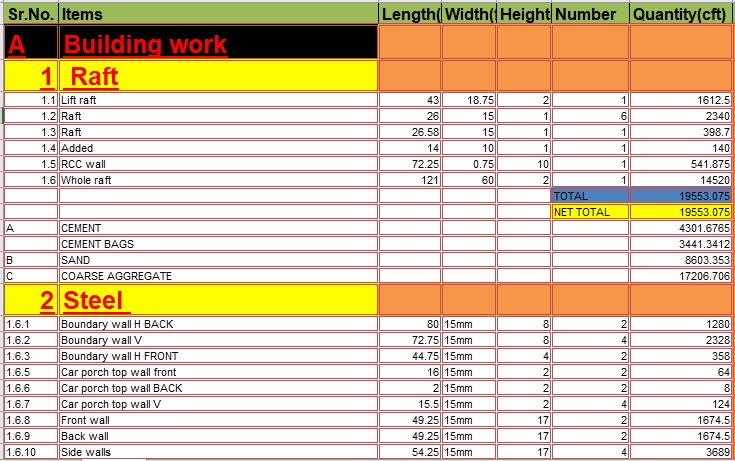735x461 pixels.
Task: Click the Lift raft item cell
Action: click(218, 100)
